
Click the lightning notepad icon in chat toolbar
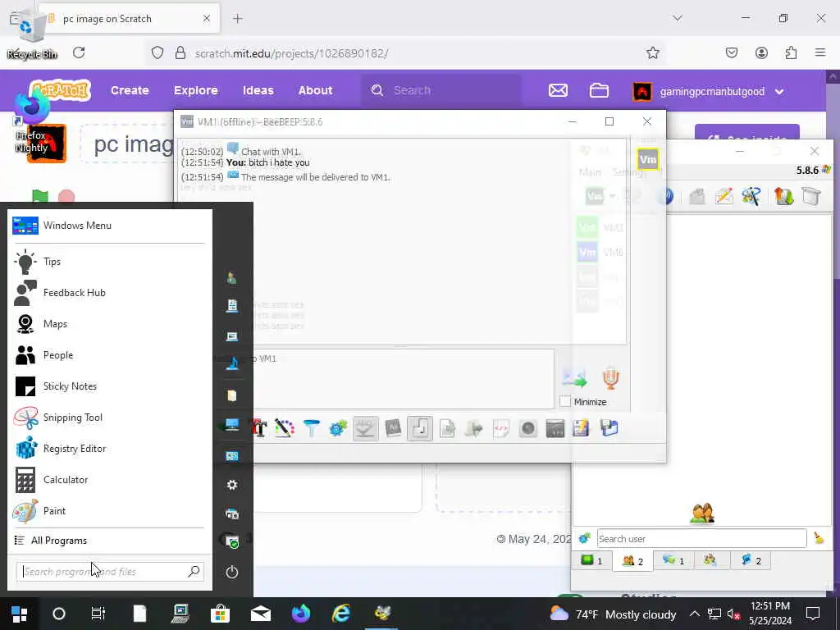tap(582, 428)
